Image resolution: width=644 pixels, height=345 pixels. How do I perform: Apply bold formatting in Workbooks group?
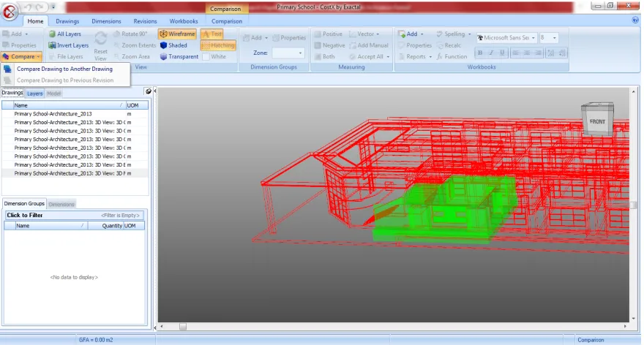[480, 53]
